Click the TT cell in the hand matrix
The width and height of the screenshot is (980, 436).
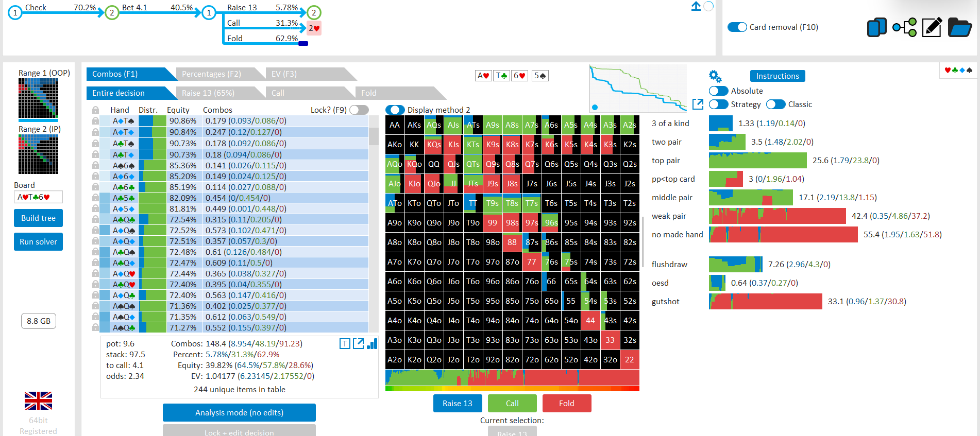click(473, 203)
